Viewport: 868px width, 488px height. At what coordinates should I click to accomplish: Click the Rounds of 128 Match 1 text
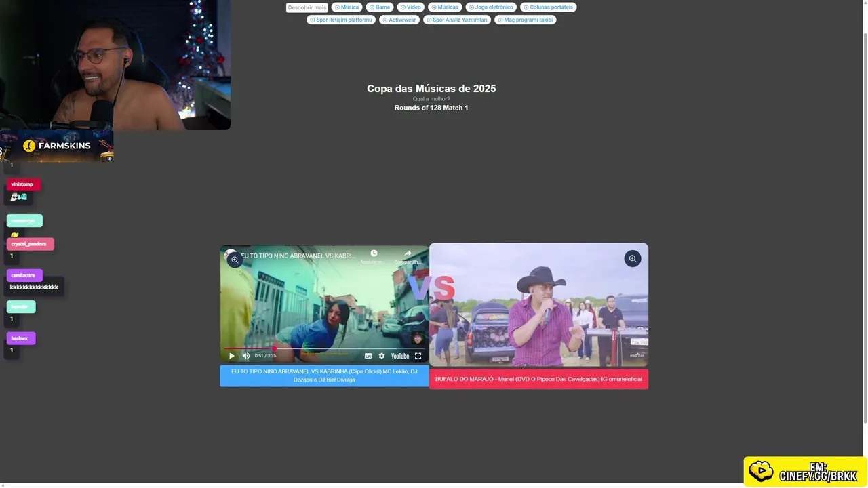click(431, 108)
